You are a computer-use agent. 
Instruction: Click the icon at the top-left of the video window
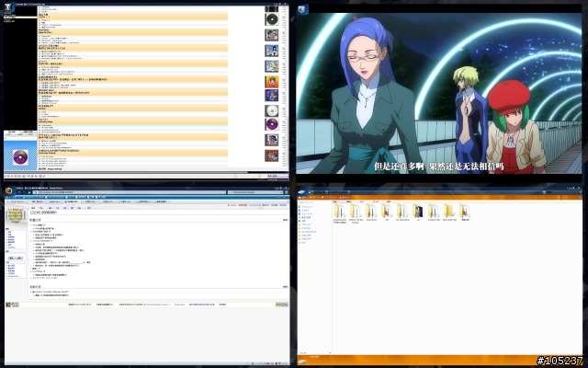coord(302,9)
